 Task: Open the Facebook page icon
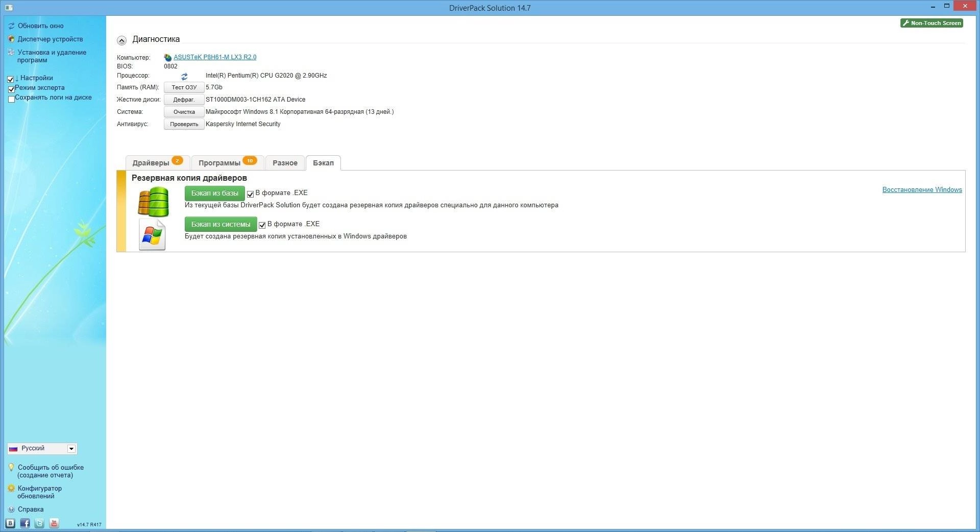pyautogui.click(x=25, y=523)
